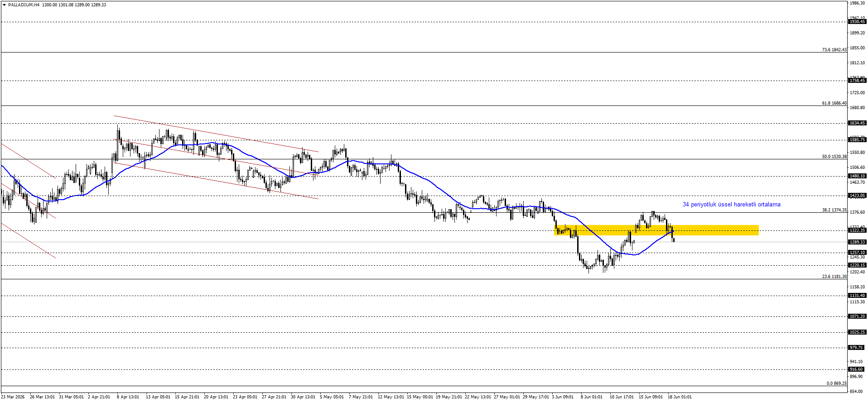Click the PALLADIUM,H4 chart title text
Viewport: 868px width, 402px height.
24,5
